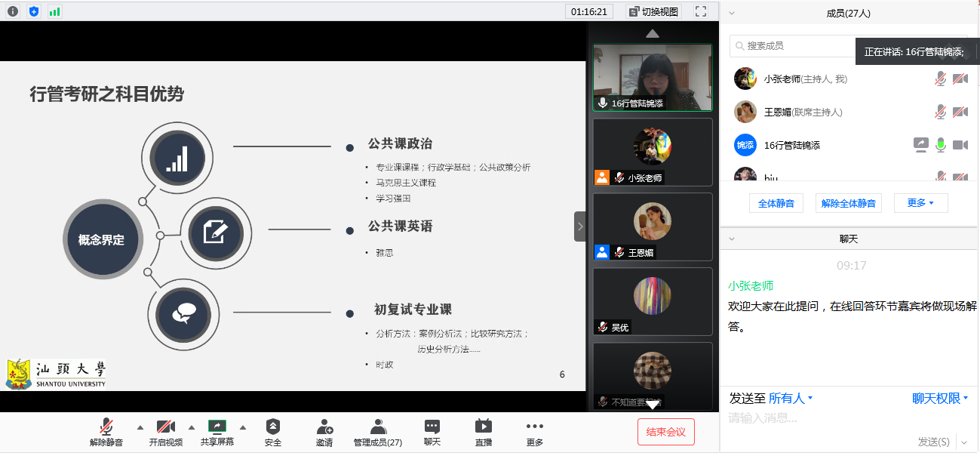Click the 聊天 chat toolbar icon
The height and width of the screenshot is (456, 980).
[x=432, y=427]
